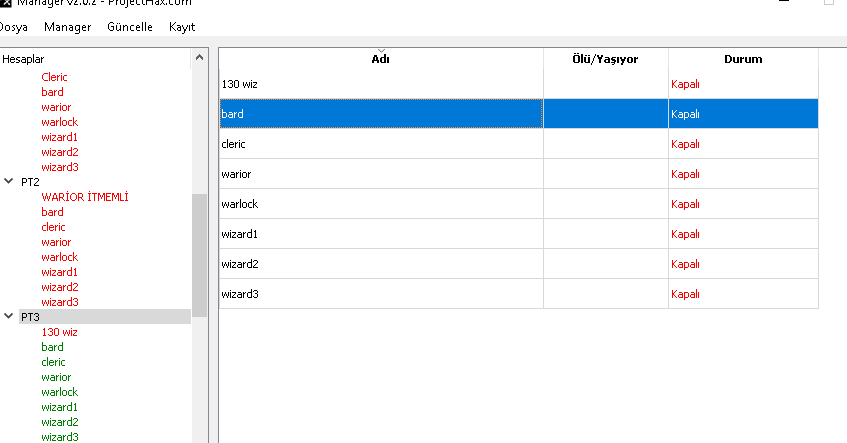Click the Durum column header
Screen dimensions: 847x443
[742, 59]
